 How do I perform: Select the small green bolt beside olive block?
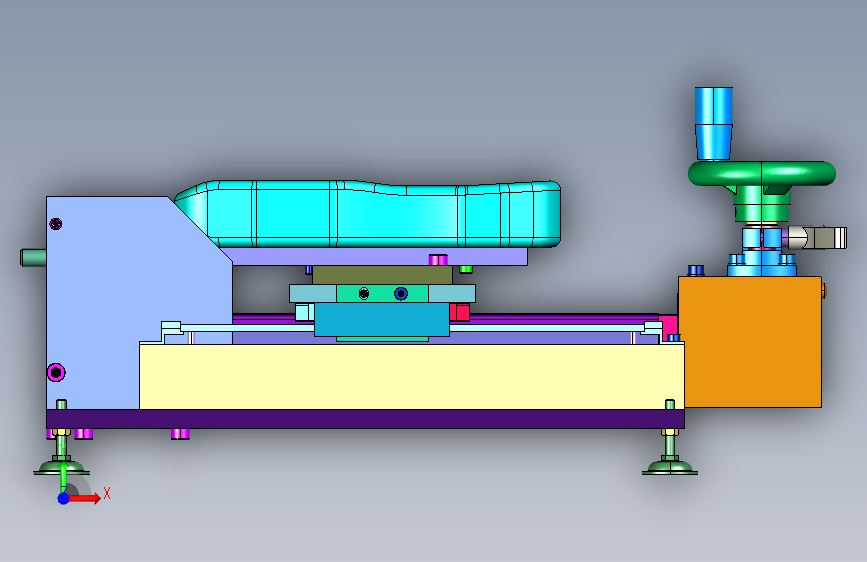click(x=466, y=269)
